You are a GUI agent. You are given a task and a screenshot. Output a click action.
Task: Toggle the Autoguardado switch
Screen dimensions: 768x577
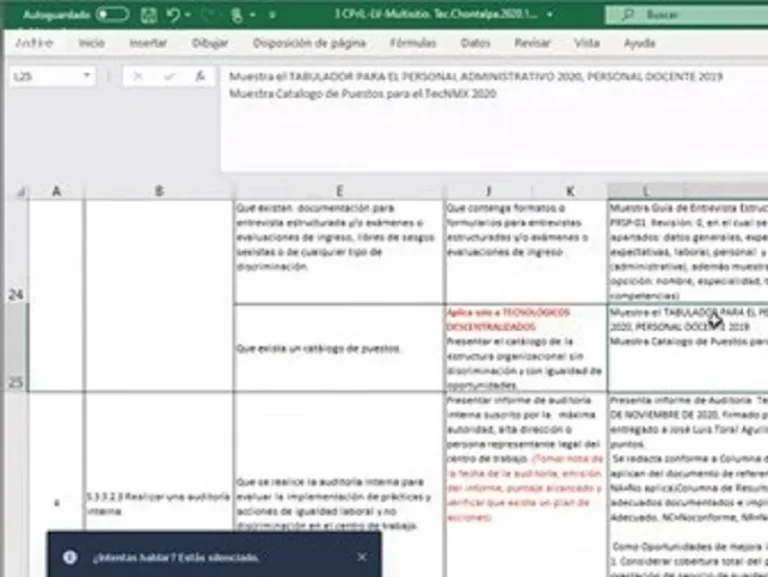113,15
